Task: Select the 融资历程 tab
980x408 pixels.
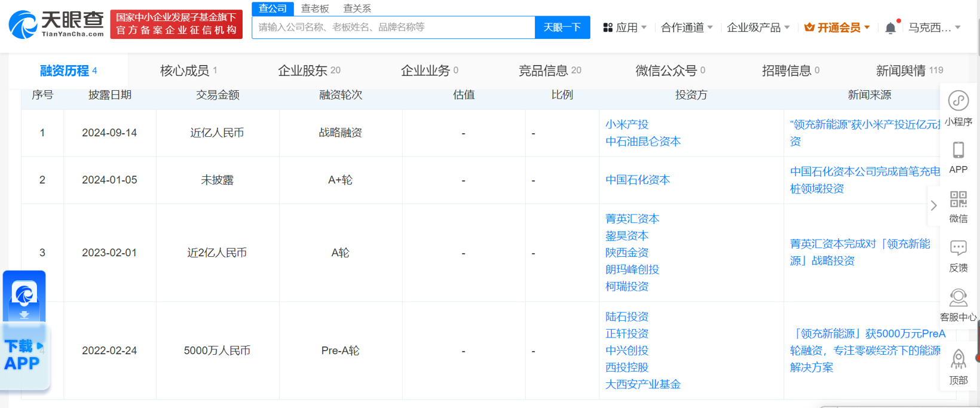Action: (68, 70)
